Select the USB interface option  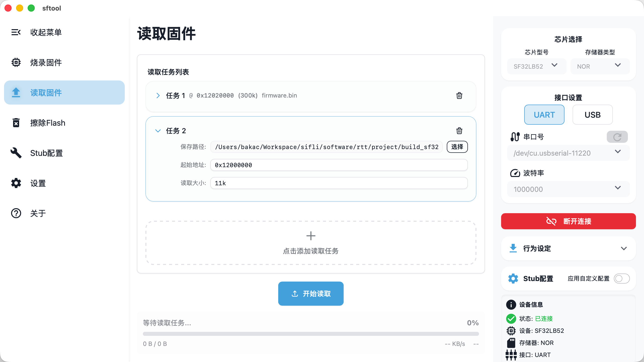[x=592, y=115]
